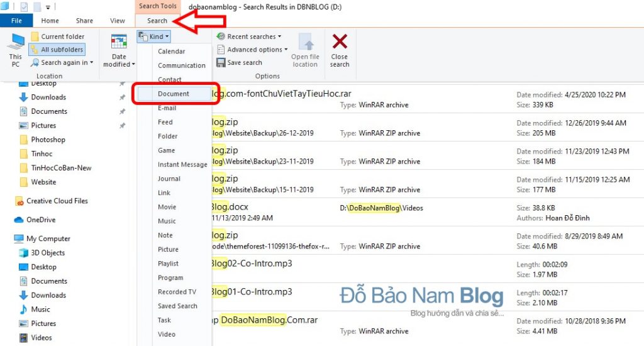
Task: Select the zip result from Backup\26-12-2019
Action: (427, 127)
